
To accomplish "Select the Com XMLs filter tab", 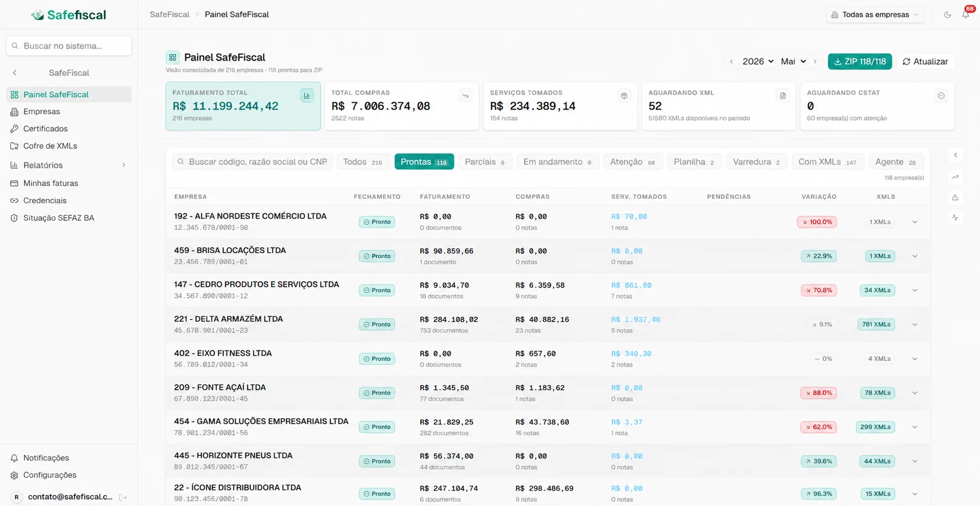I will 828,162.
